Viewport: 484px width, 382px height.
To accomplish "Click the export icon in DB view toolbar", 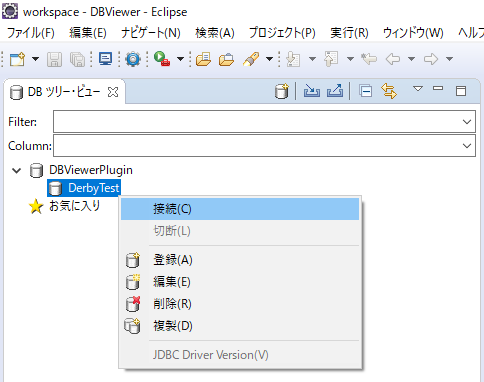I will 335,91.
